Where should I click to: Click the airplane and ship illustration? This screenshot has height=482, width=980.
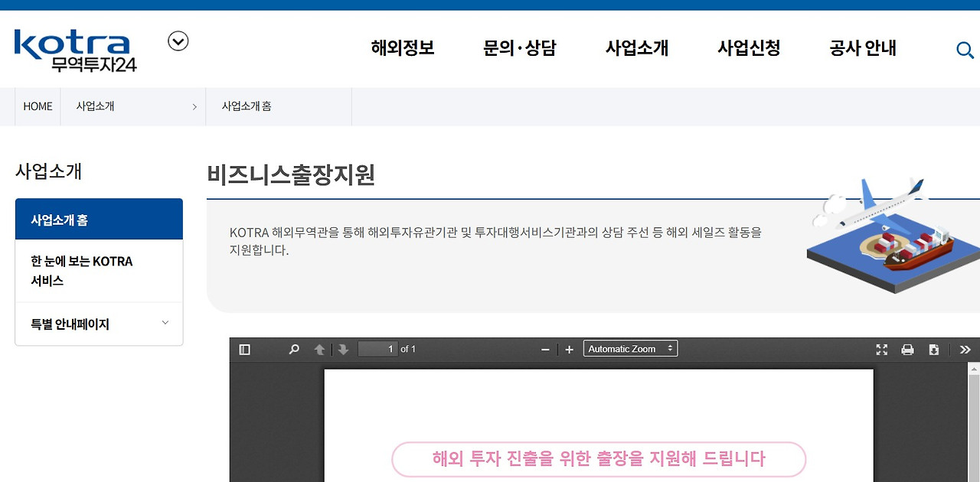(893, 235)
